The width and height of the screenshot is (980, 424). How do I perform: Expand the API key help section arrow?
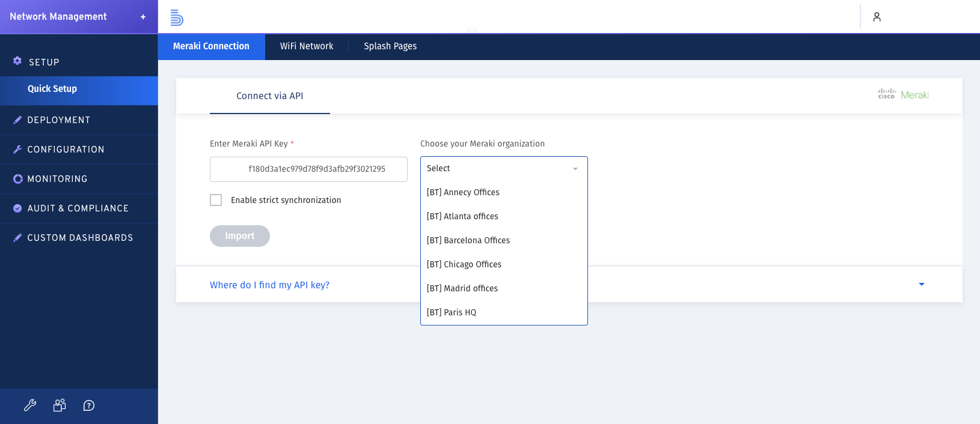[x=922, y=284]
